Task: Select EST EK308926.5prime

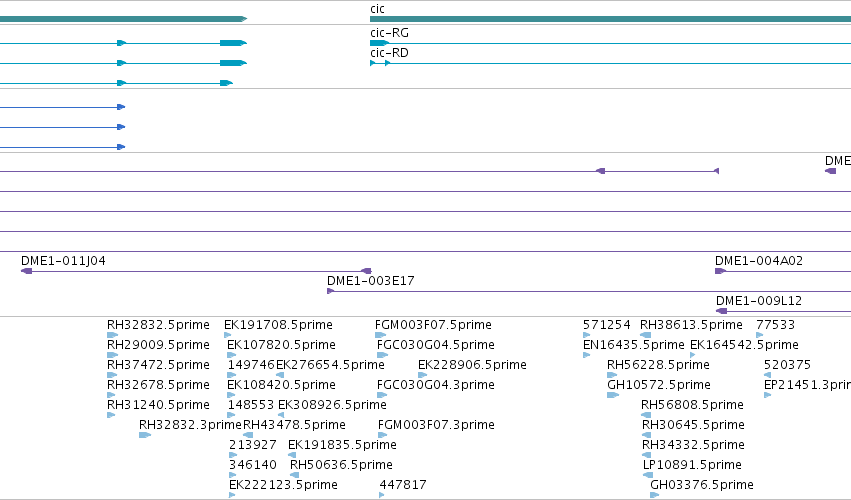Action: coord(332,405)
